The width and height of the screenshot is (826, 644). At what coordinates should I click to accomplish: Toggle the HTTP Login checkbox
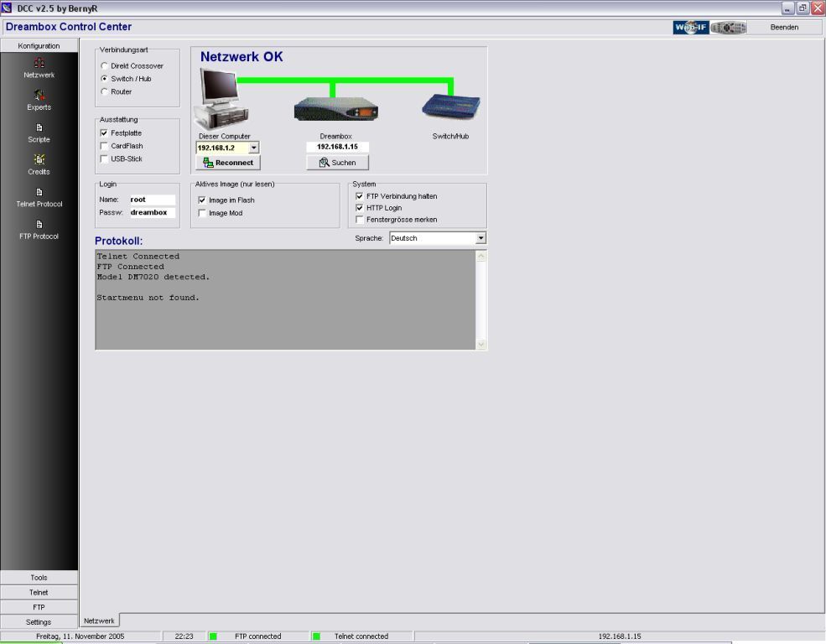(x=360, y=207)
